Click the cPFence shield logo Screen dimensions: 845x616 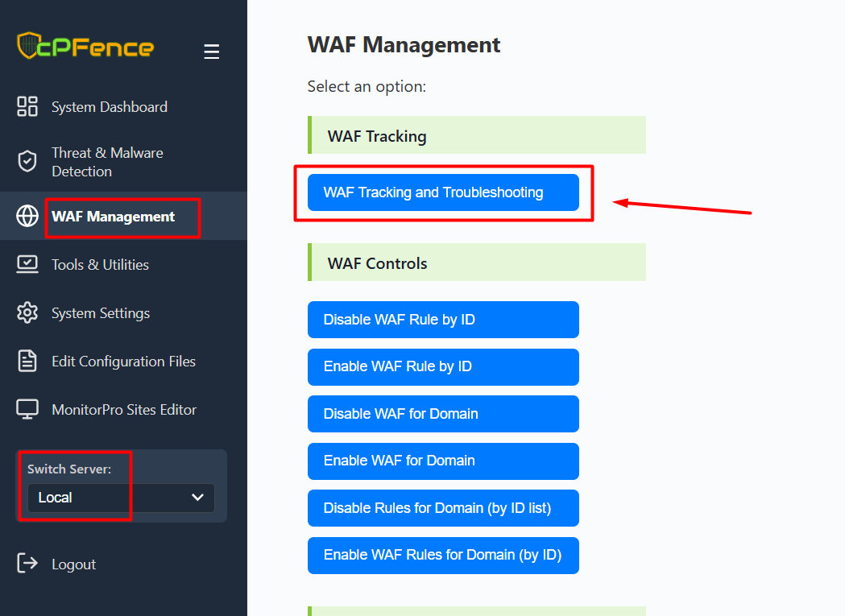28,46
